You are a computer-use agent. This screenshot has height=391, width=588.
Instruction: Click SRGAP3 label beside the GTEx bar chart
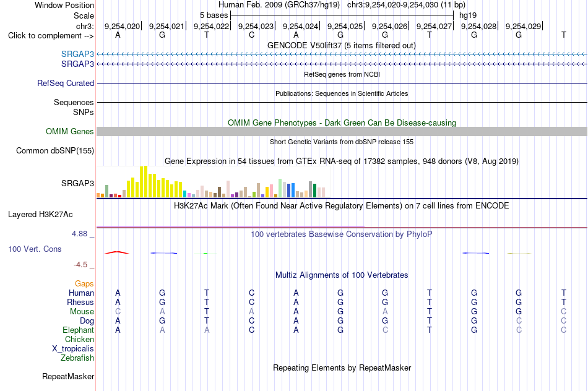coord(77,183)
